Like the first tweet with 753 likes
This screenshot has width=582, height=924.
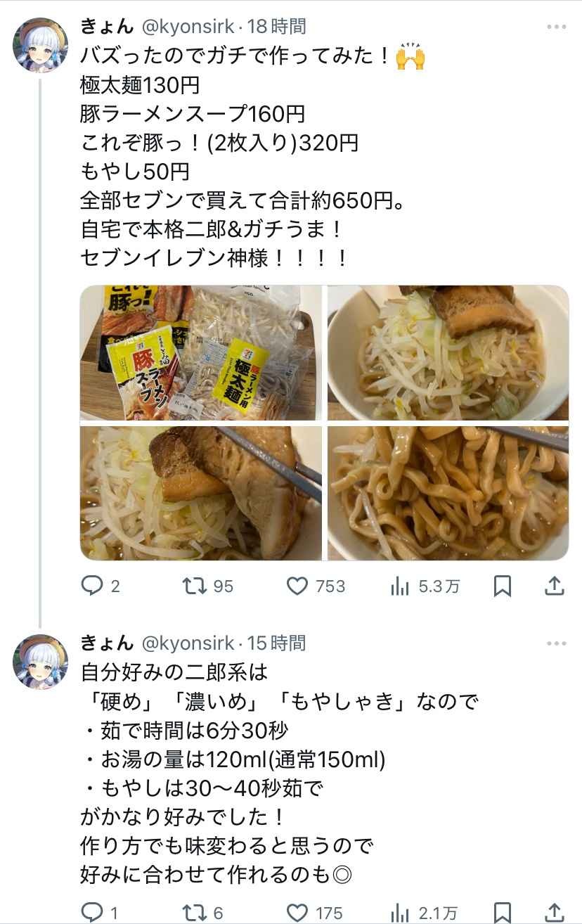pos(316,586)
